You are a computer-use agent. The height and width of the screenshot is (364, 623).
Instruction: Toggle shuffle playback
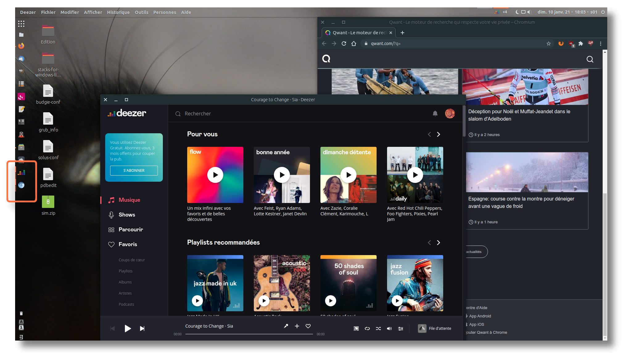(378, 329)
